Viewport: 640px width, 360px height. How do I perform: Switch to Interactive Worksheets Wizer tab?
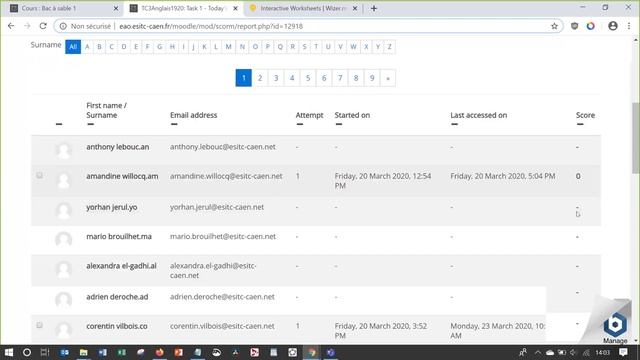coord(304,8)
